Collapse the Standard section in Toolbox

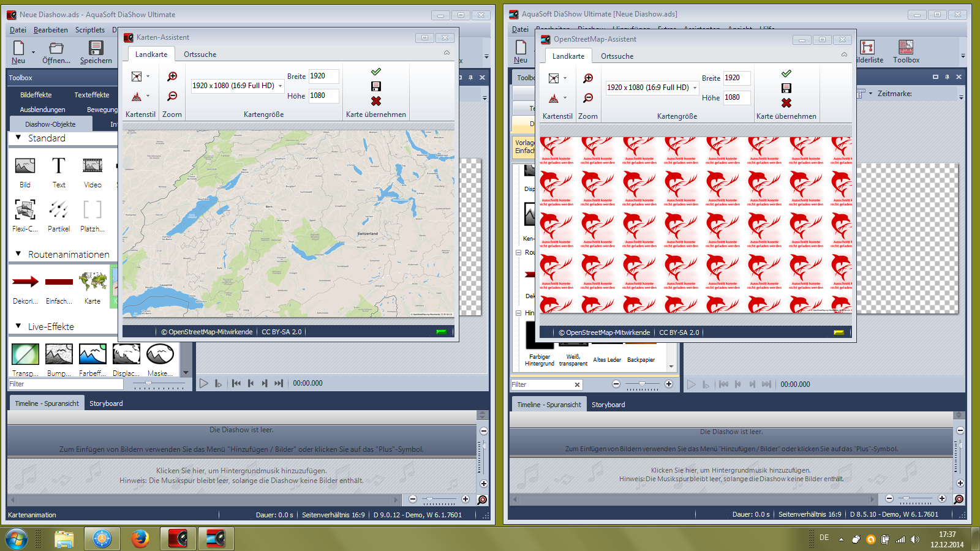[18, 138]
